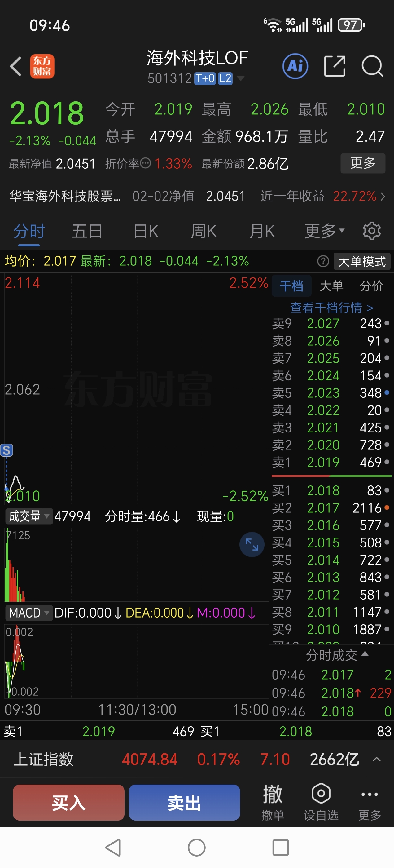Switch to the 日K tab

pyautogui.click(x=146, y=231)
